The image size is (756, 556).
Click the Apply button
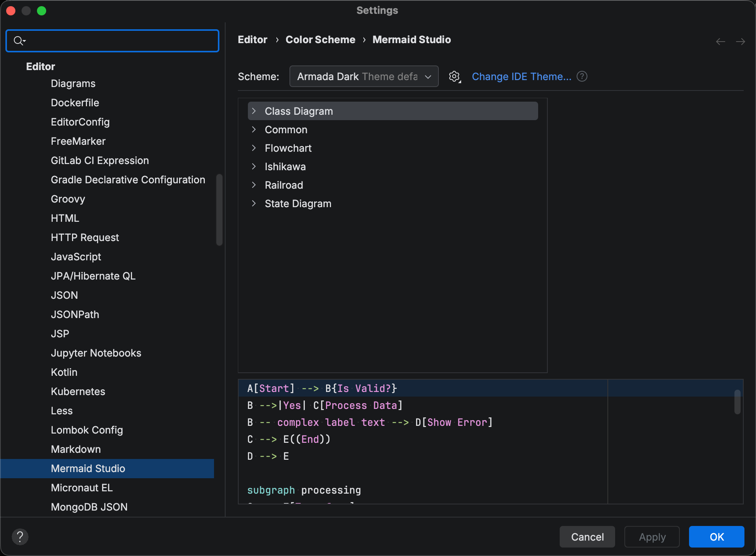coord(652,537)
